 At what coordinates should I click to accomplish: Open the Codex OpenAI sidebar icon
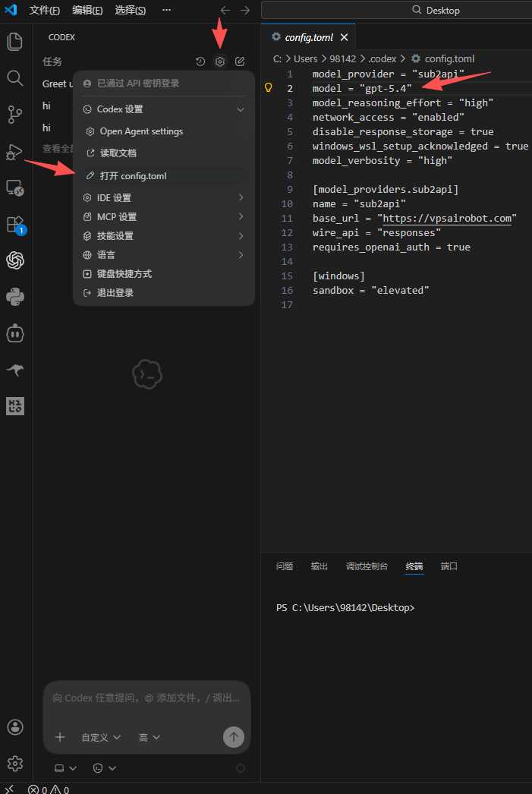click(15, 261)
